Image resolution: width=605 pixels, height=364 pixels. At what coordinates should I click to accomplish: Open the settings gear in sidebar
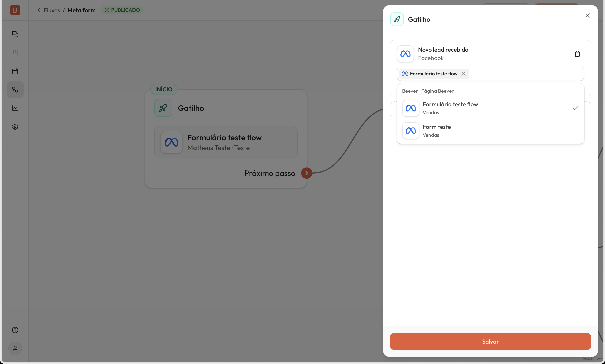pyautogui.click(x=15, y=127)
